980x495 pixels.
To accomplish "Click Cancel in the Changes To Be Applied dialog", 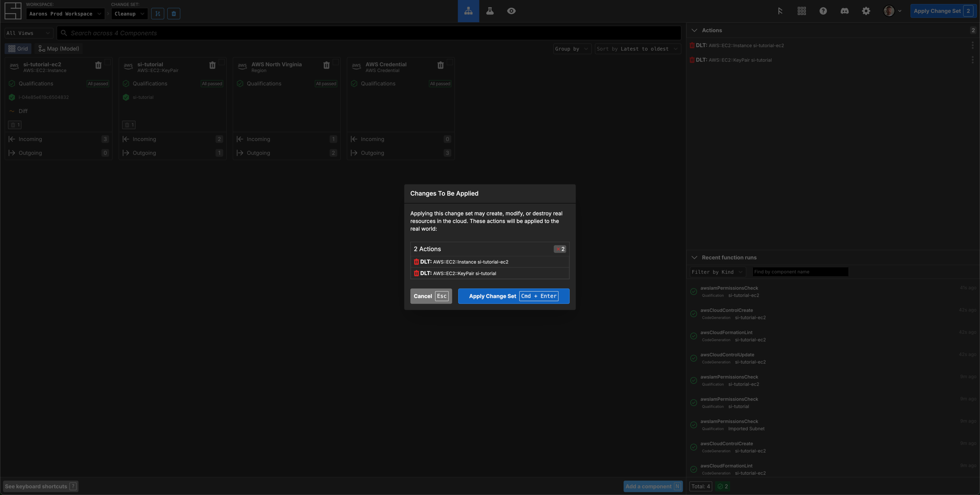I will [431, 296].
